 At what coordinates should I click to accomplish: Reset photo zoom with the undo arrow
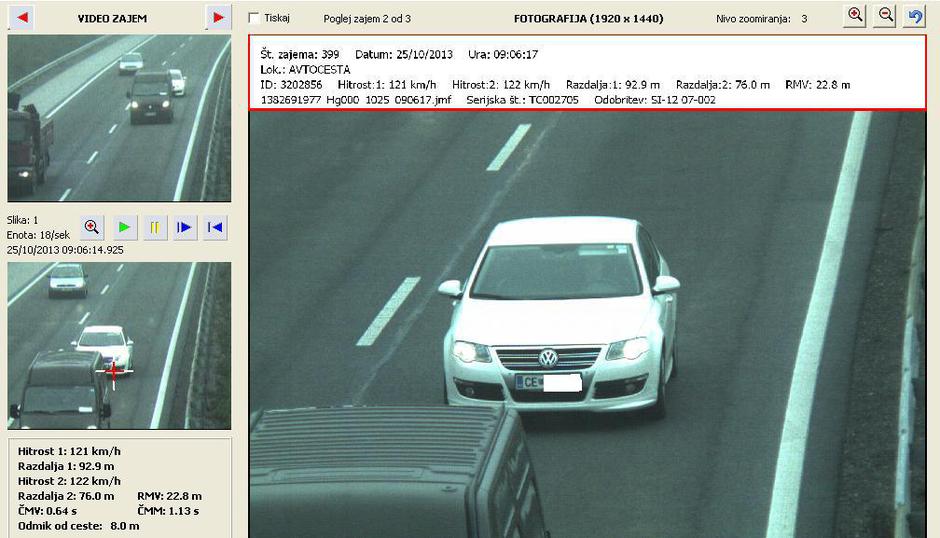[x=914, y=16]
